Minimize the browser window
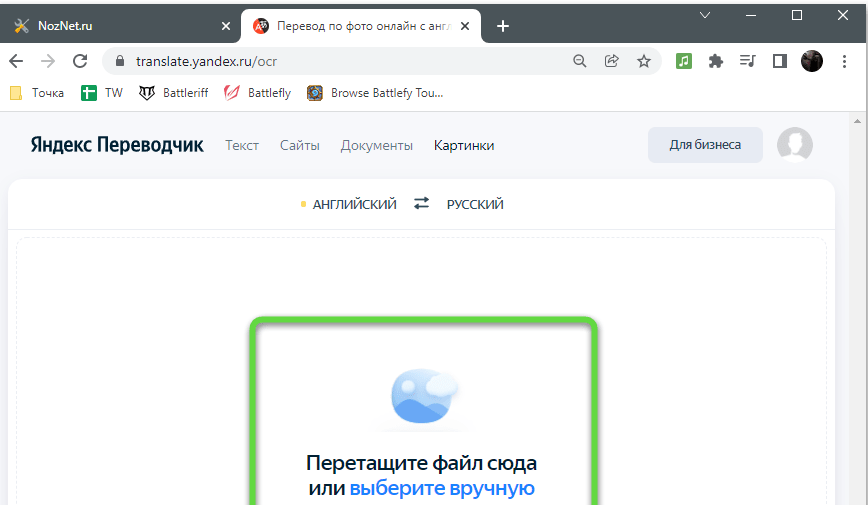 coord(751,16)
